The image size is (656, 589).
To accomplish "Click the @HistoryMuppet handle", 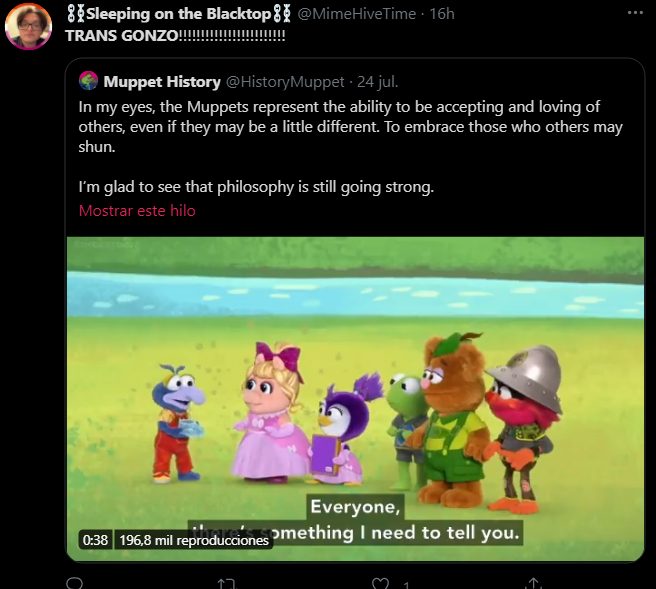I will [285, 81].
